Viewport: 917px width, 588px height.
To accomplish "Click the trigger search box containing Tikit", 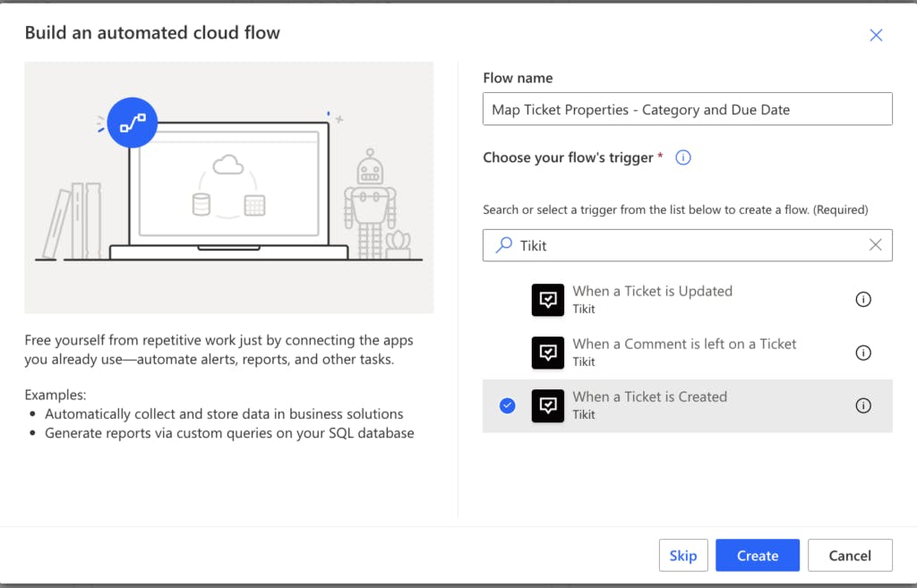I will (x=681, y=245).
